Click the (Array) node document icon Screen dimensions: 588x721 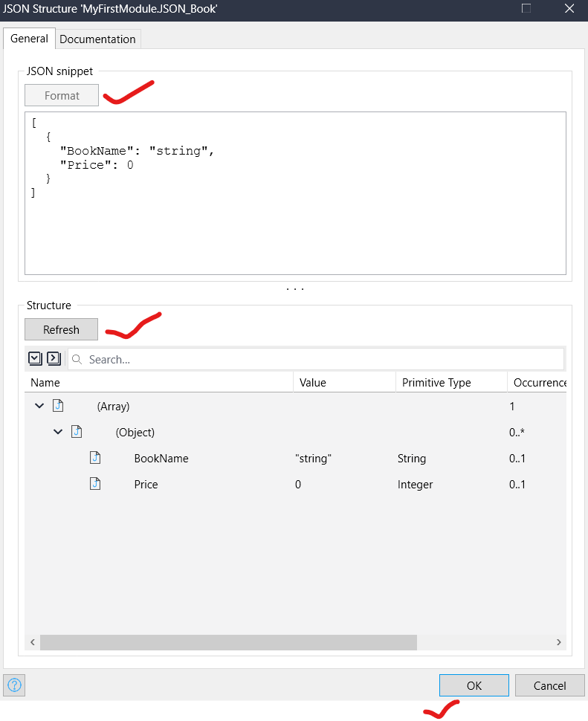[x=59, y=407]
